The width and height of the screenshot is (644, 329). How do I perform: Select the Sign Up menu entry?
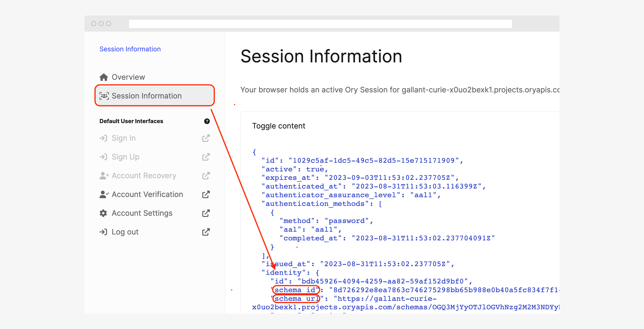tap(125, 157)
